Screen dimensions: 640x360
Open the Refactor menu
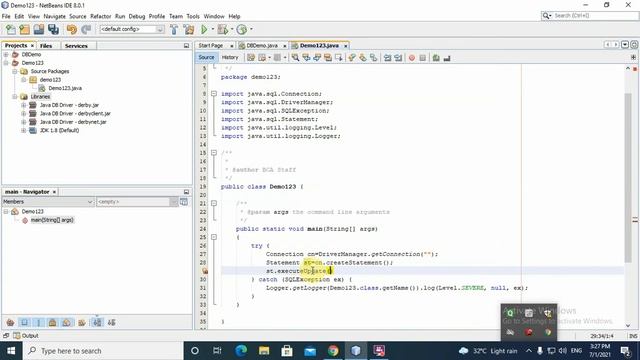pyautogui.click(x=100, y=16)
